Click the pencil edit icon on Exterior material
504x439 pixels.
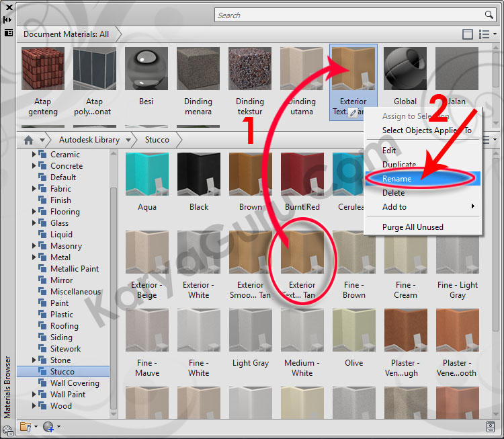pos(353,113)
